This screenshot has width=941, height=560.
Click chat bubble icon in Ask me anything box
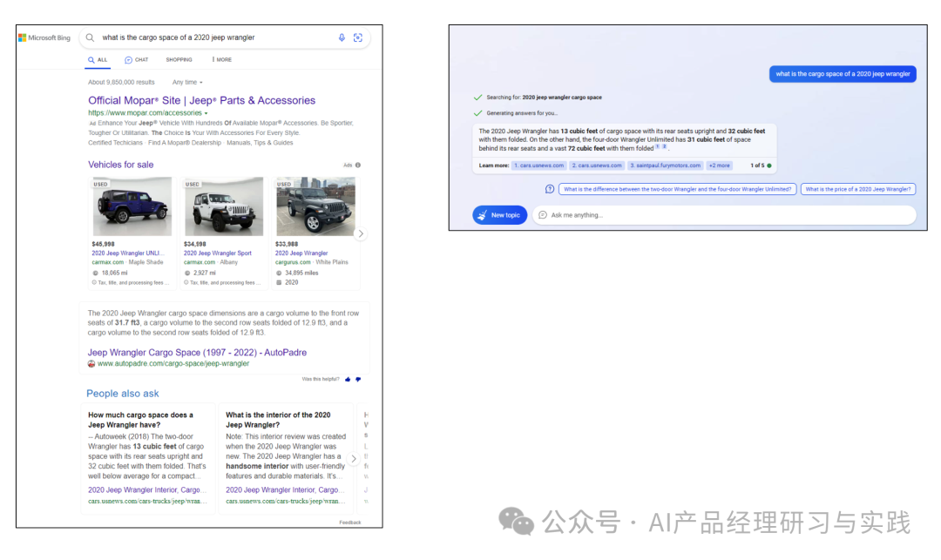[x=543, y=215]
